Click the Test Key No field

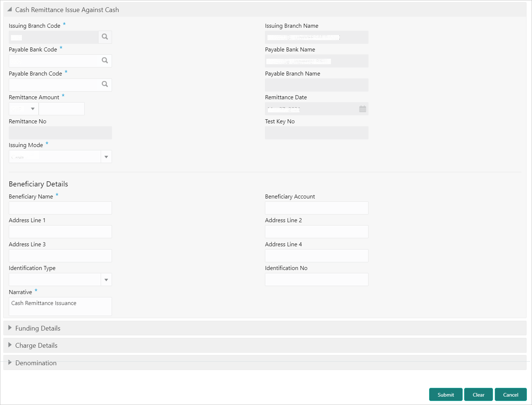pos(317,133)
